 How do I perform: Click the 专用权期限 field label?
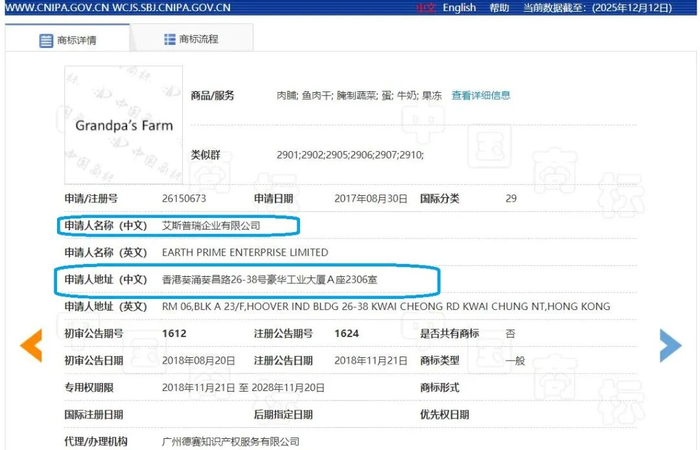89,388
